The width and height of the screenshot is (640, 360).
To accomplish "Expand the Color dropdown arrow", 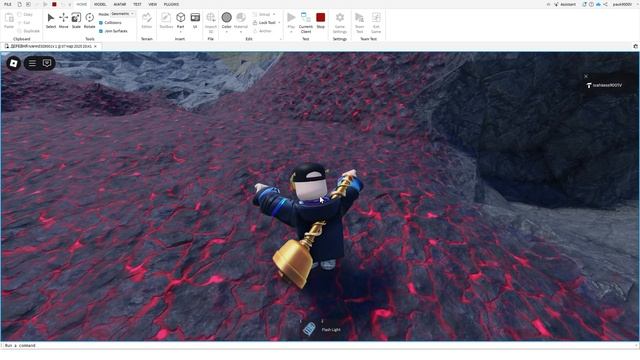I will tap(227, 32).
